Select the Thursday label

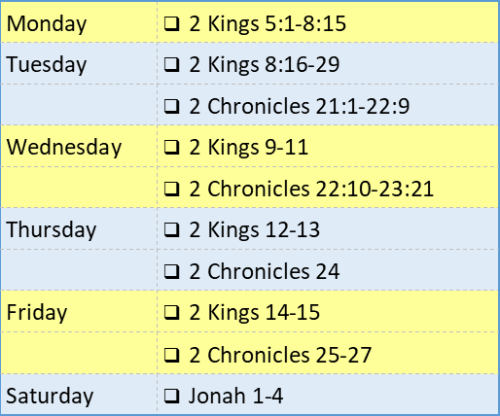point(52,230)
